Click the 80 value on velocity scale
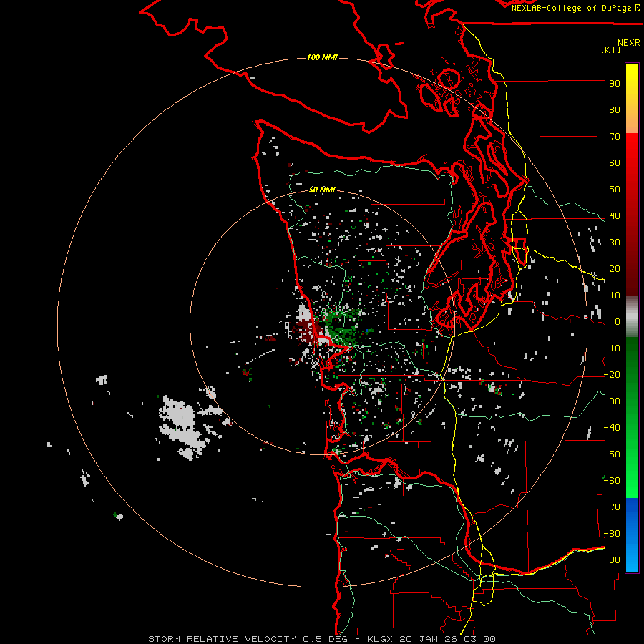 615,109
